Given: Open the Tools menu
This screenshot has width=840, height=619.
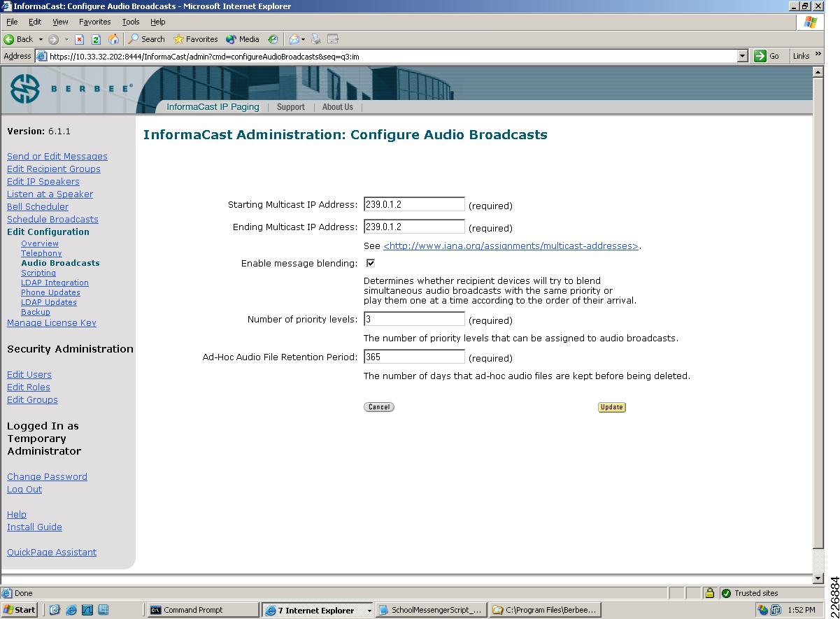Looking at the screenshot, I should [131, 22].
